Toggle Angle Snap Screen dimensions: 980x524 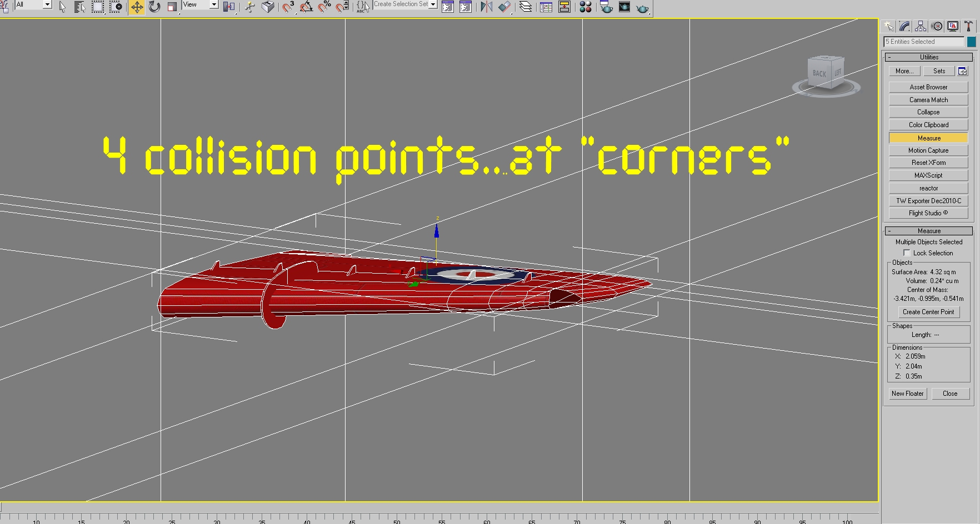pyautogui.click(x=306, y=7)
